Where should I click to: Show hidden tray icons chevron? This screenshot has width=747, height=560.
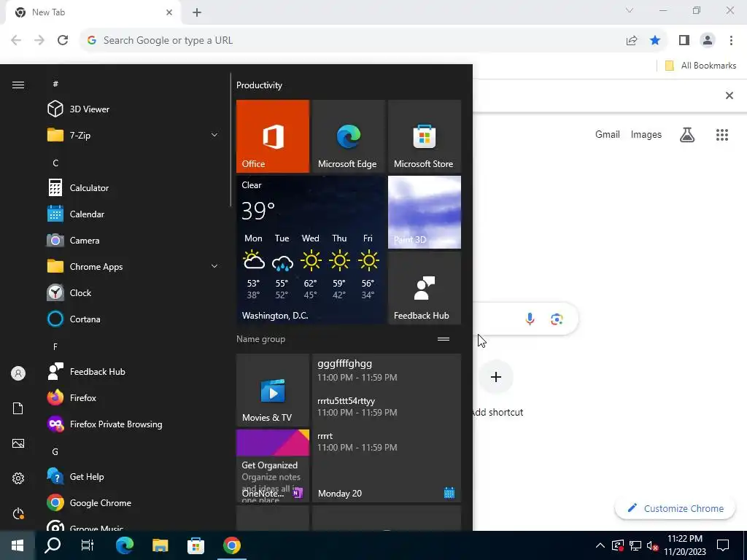(600, 545)
